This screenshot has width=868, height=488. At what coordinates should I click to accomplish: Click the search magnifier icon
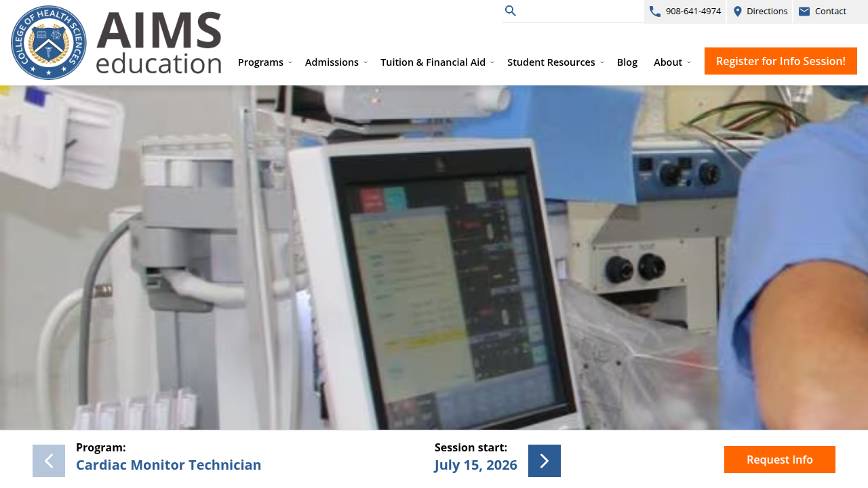pyautogui.click(x=511, y=11)
